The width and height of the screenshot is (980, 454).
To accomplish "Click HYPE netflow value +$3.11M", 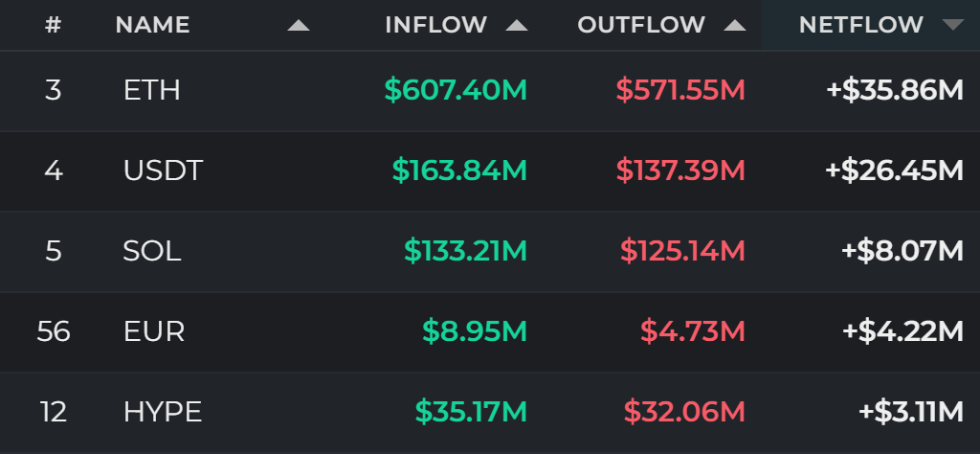I will (911, 412).
